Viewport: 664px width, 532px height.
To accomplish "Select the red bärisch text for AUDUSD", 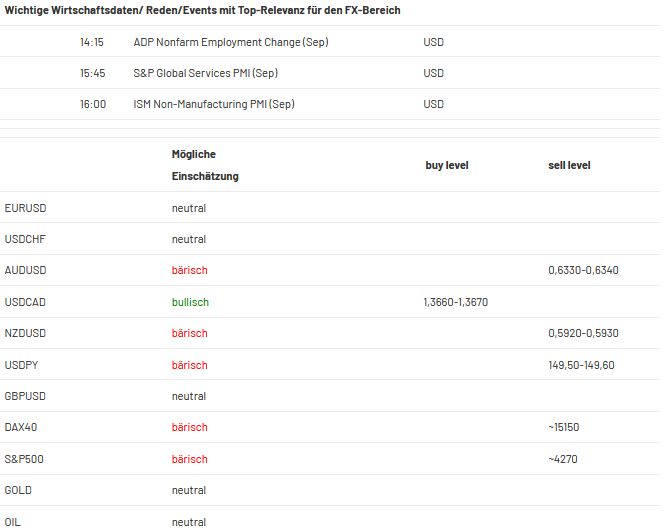I will (190, 270).
